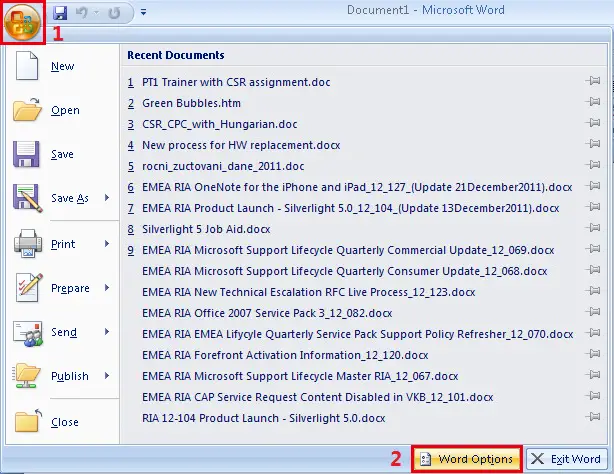
Task: Expand the Print submenu arrow
Action: (x=107, y=244)
